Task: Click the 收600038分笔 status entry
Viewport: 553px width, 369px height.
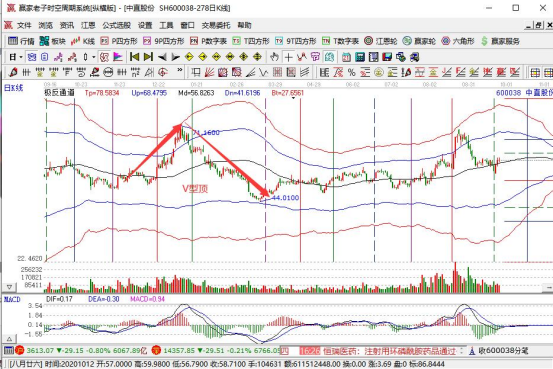Action: (504, 351)
